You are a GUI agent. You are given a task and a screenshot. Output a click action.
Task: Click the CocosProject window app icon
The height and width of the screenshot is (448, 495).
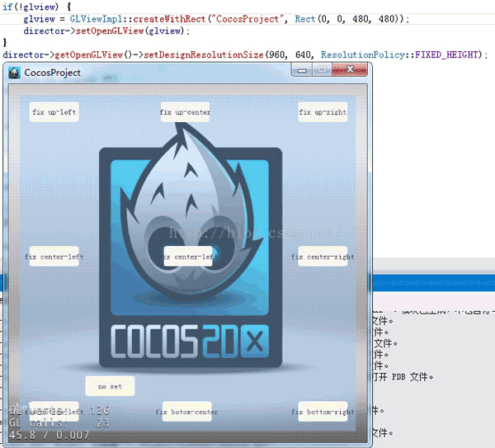(x=14, y=73)
